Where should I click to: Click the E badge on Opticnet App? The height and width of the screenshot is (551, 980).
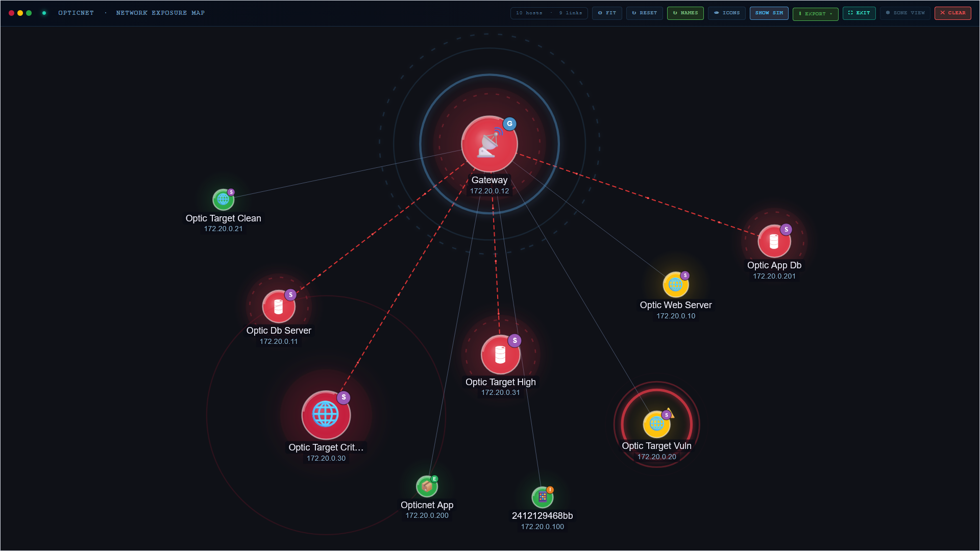click(434, 479)
